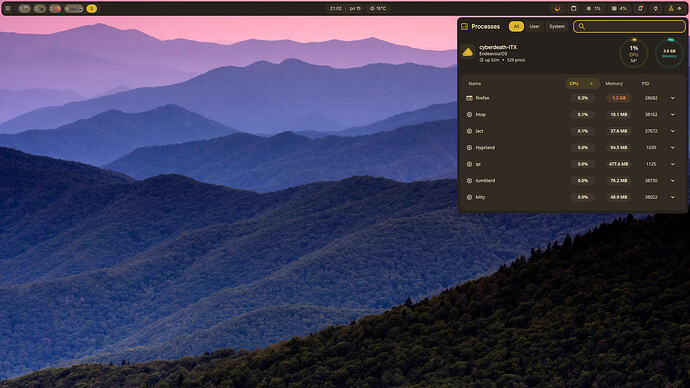The width and height of the screenshot is (690, 388).
Task: Select the firefox process name
Action: (x=482, y=98)
